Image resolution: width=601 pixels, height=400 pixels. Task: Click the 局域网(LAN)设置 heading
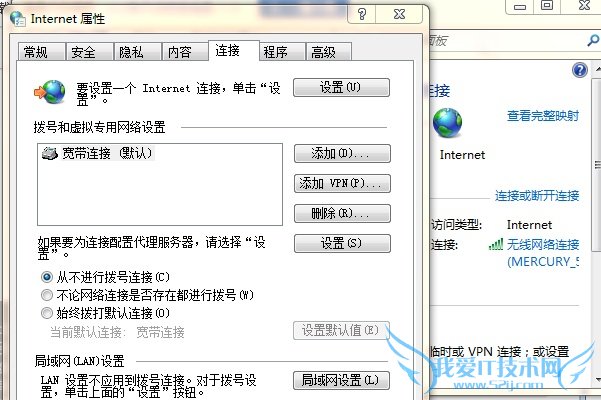pos(79,361)
